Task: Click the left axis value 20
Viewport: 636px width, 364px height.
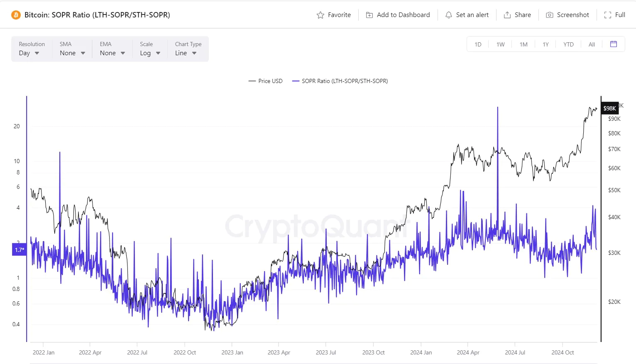Action: pos(17,126)
